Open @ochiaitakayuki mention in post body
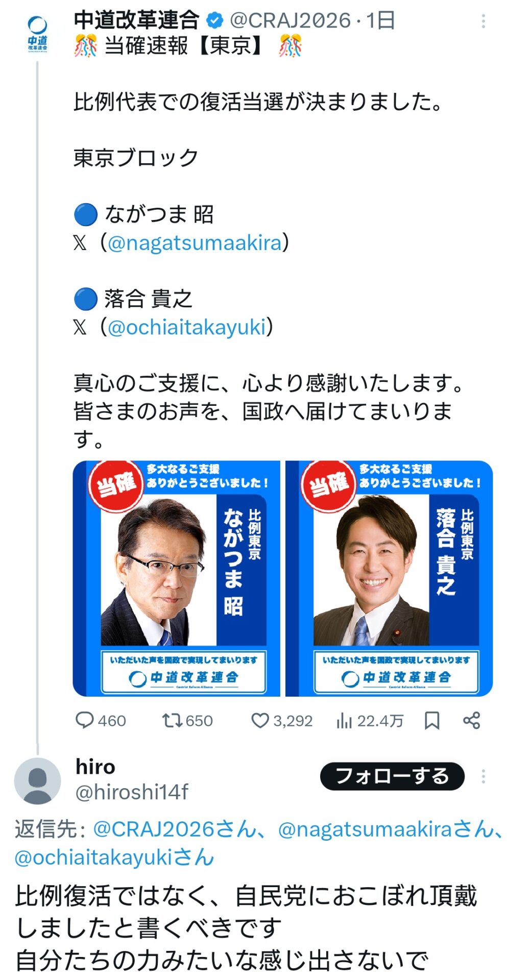Screen dimensions: 507x980 click(187, 327)
